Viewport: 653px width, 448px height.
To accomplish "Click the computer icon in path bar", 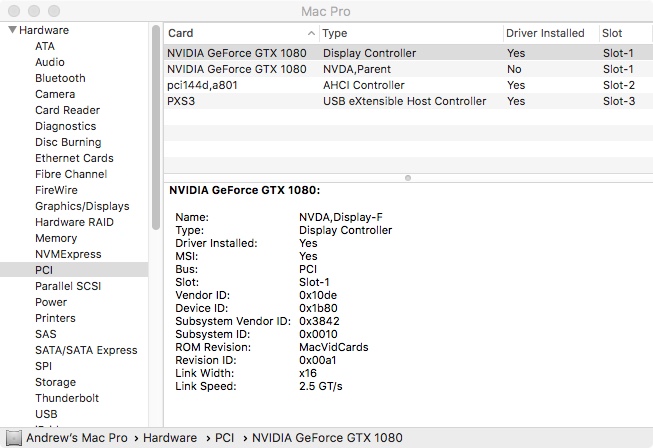I will pos(14,438).
